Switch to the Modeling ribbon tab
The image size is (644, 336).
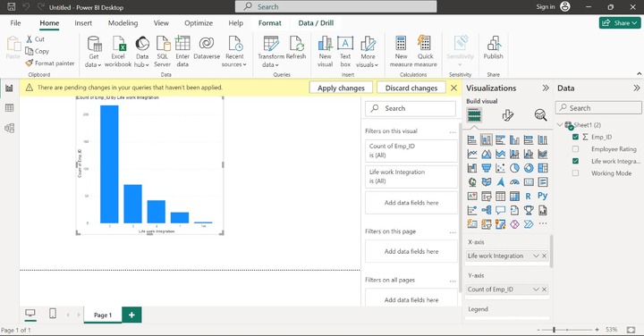tap(123, 23)
